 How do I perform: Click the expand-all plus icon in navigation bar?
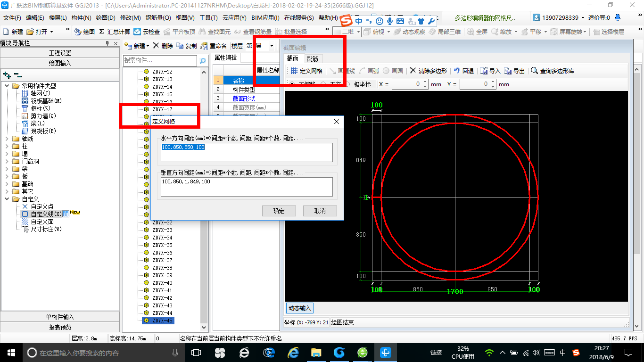tap(7, 75)
